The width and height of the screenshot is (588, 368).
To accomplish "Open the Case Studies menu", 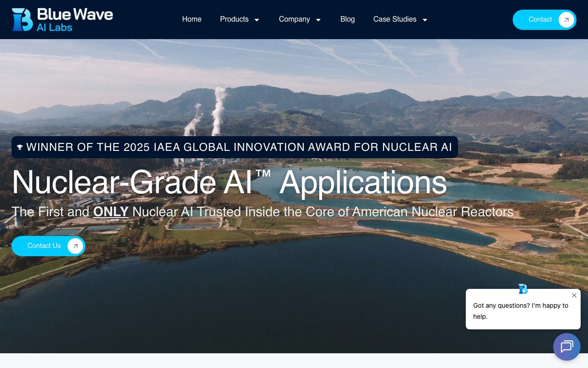I will pos(395,19).
